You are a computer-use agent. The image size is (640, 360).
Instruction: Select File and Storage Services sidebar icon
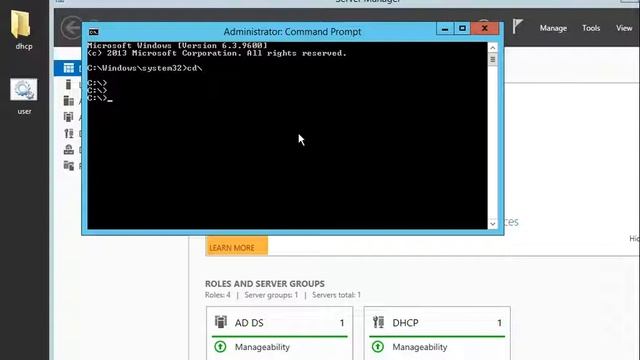coord(69,165)
